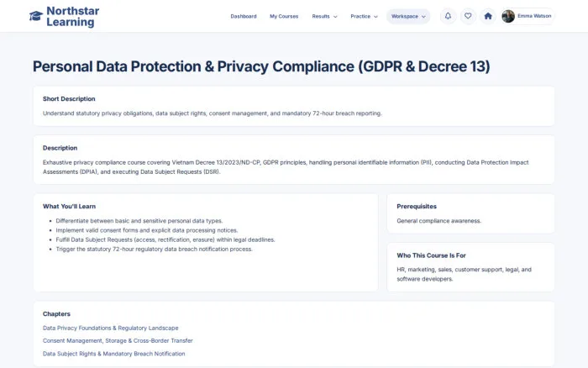This screenshot has height=368, width=588.
Task: Click the Who This Course Is For heading
Action: coord(431,255)
